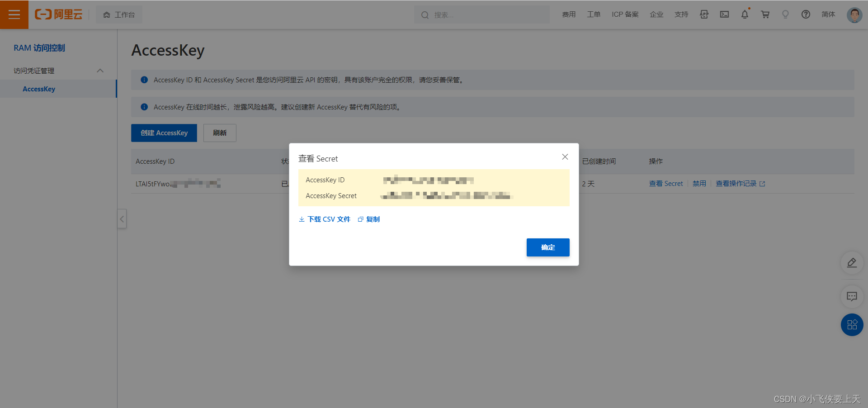Open the 工作台 workbench home
Screen dimensions: 868x408
[x=119, y=14]
